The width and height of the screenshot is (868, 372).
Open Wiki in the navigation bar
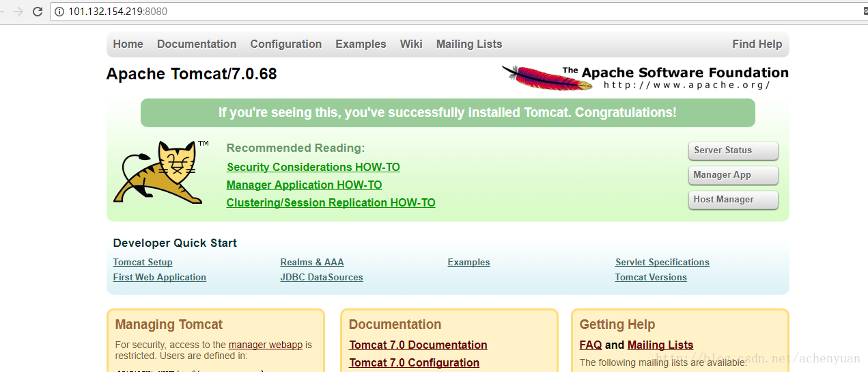[411, 44]
